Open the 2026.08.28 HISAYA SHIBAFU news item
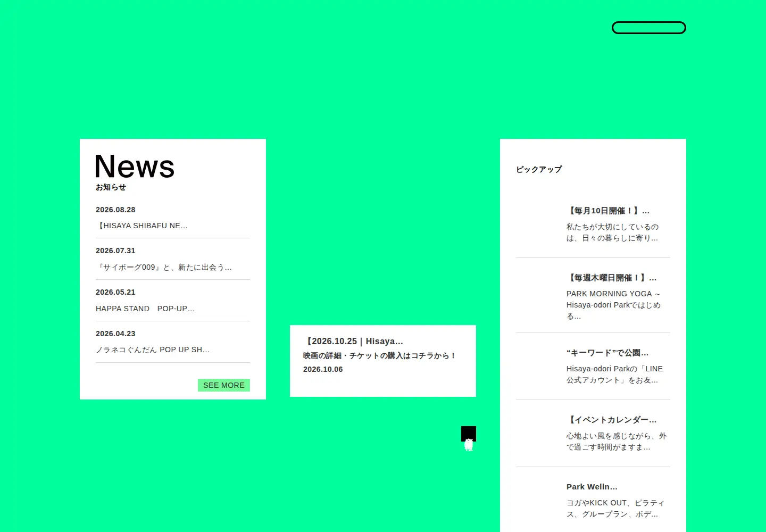Screen dimensions: 766x532 pyautogui.click(x=173, y=218)
